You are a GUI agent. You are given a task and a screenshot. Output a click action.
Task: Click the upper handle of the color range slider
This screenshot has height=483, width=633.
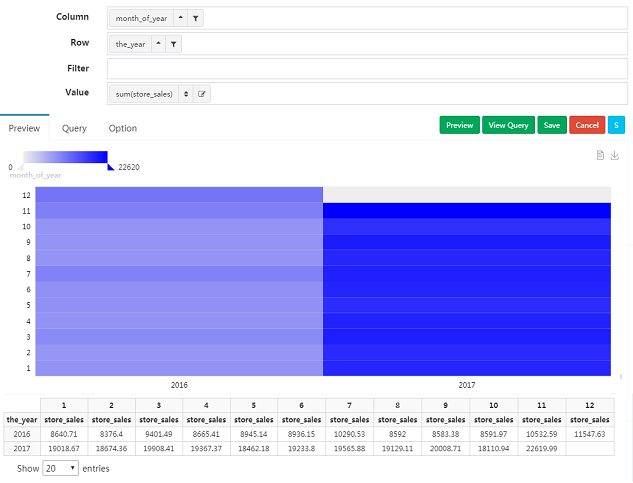pyautogui.click(x=110, y=166)
